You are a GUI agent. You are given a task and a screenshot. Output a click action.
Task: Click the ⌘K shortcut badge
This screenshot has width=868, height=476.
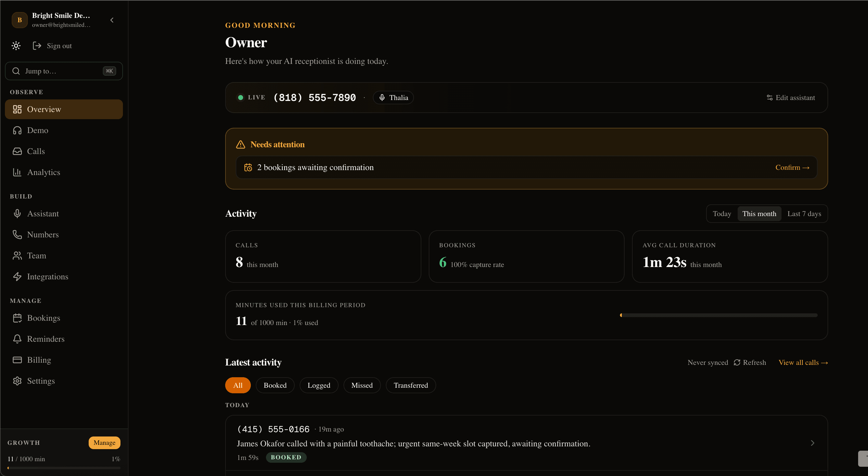[109, 71]
